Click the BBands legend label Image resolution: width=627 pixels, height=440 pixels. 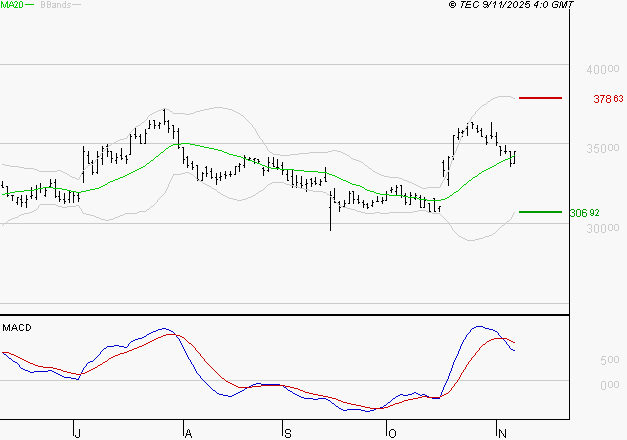point(55,5)
